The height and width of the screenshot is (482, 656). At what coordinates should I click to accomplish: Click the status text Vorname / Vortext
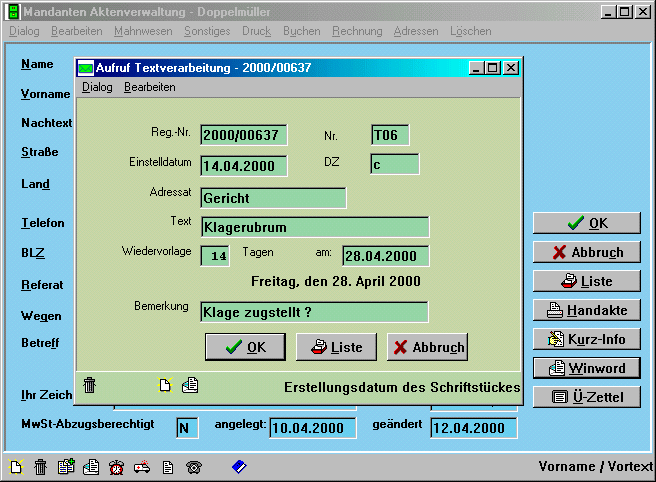596,466
